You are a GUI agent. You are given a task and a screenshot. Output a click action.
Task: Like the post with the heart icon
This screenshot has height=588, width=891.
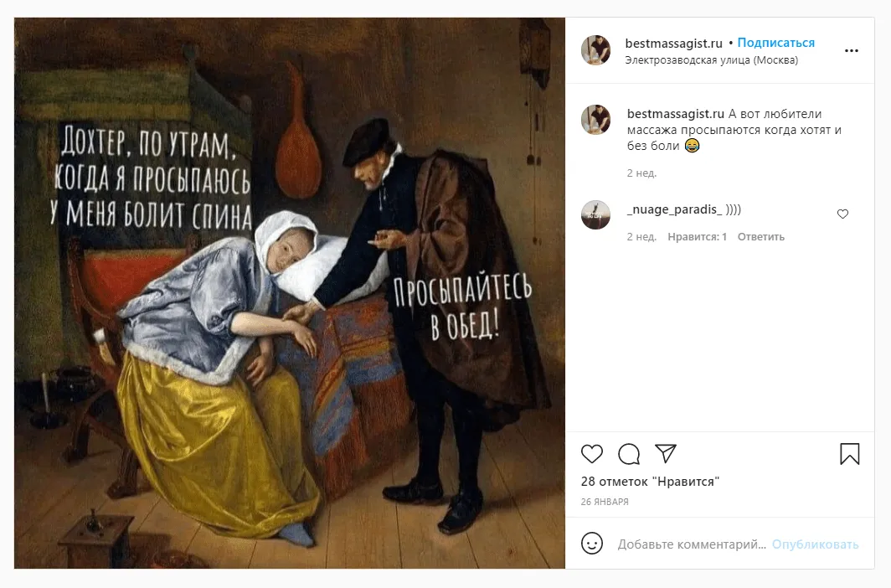point(591,454)
